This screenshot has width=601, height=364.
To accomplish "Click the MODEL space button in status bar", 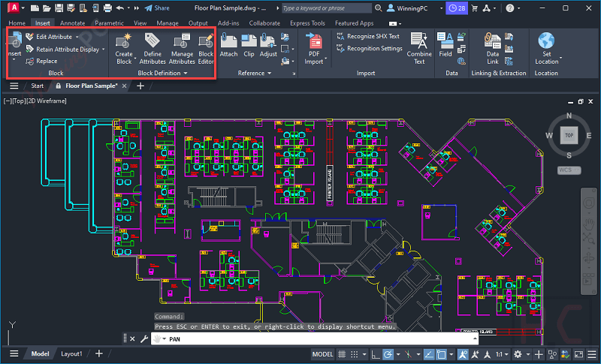I will (322, 354).
